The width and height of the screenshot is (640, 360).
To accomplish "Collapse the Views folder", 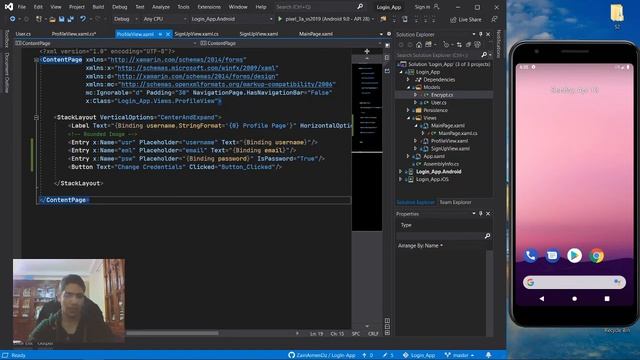I will point(408,118).
